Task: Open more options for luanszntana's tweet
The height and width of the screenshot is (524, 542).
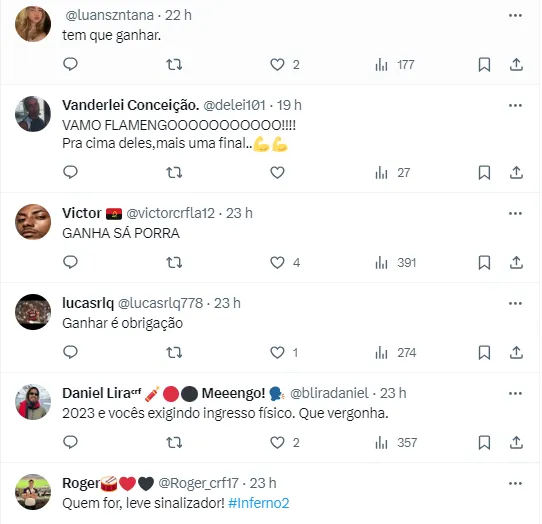Action: pyautogui.click(x=515, y=15)
